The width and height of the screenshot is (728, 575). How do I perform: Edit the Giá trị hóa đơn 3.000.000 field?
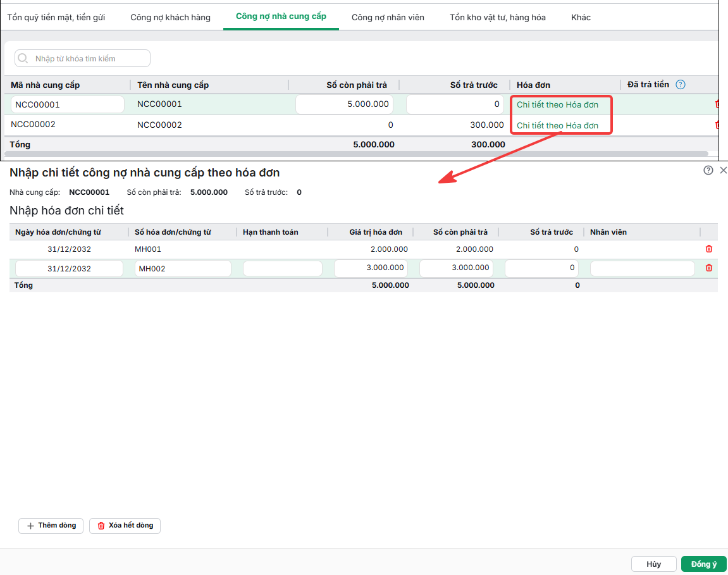[x=371, y=268]
